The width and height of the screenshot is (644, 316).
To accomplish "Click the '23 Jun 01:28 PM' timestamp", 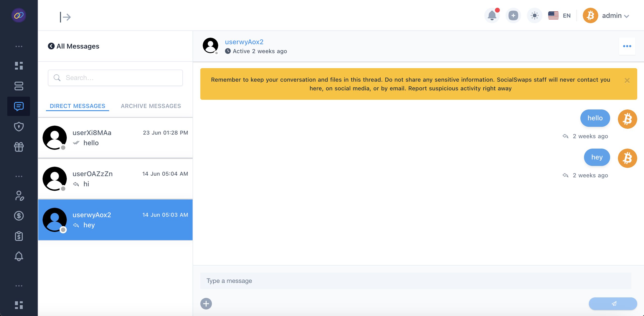I will (x=165, y=133).
